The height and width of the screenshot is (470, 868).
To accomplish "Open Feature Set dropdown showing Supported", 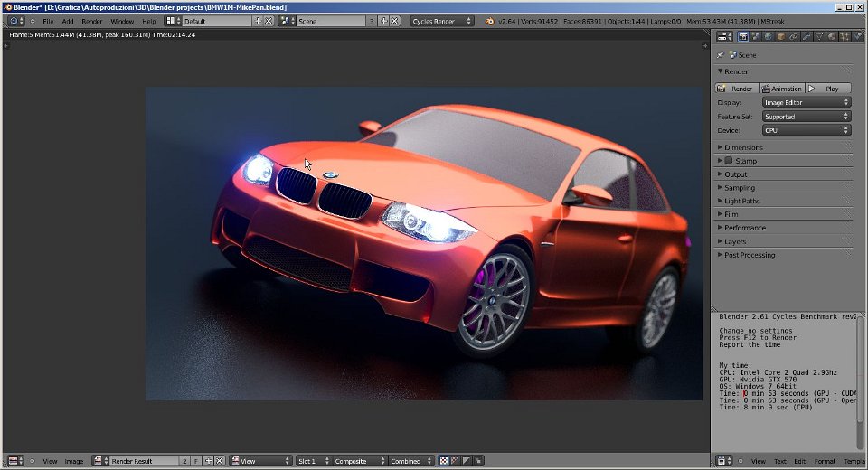I will click(x=807, y=117).
